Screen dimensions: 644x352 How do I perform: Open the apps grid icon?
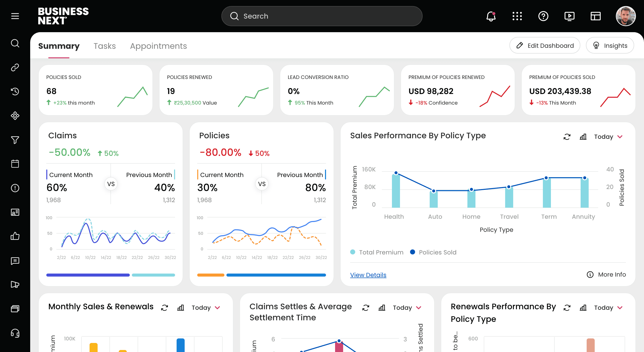pyautogui.click(x=517, y=16)
